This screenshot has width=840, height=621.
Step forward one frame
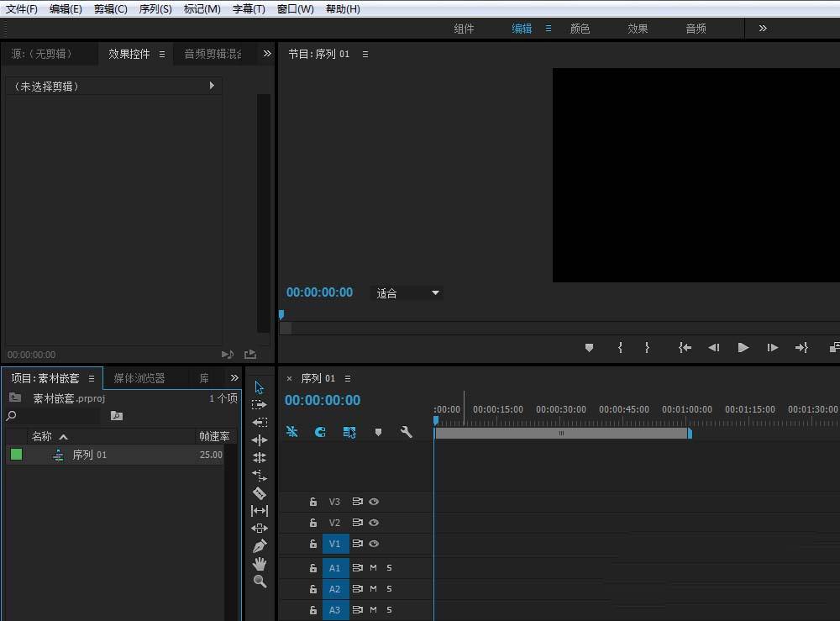pyautogui.click(x=772, y=347)
